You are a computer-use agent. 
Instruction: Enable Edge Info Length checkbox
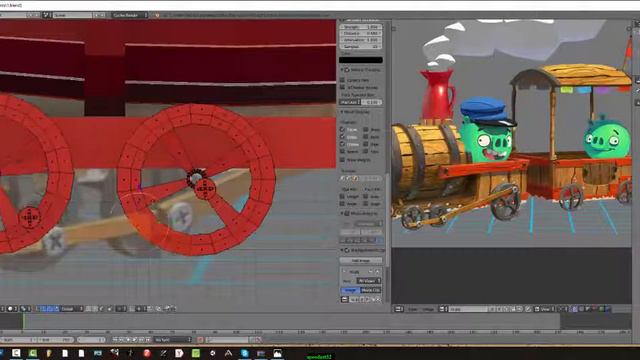click(342, 196)
